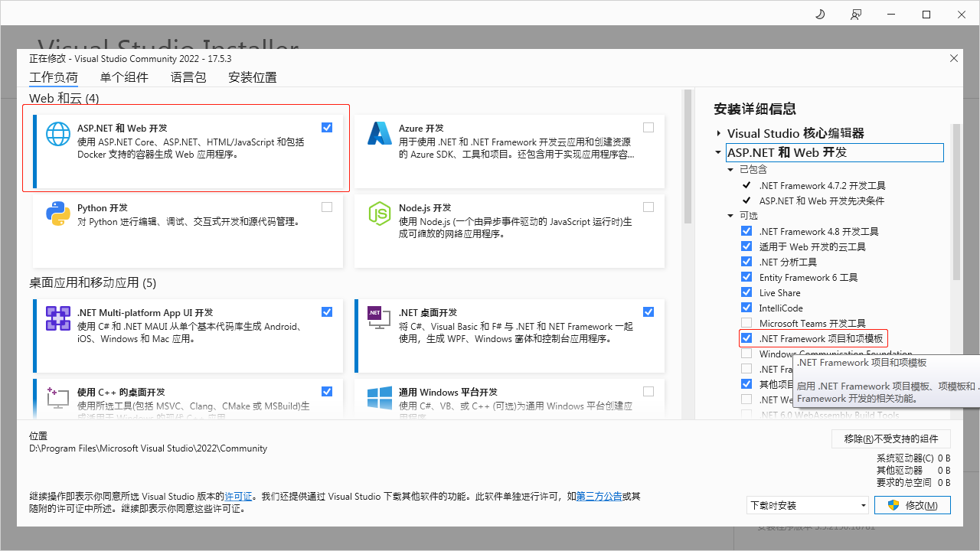The height and width of the screenshot is (551, 980).
Task: Click the 桌面应用和移动应用 (5) heading
Action: [x=93, y=282]
